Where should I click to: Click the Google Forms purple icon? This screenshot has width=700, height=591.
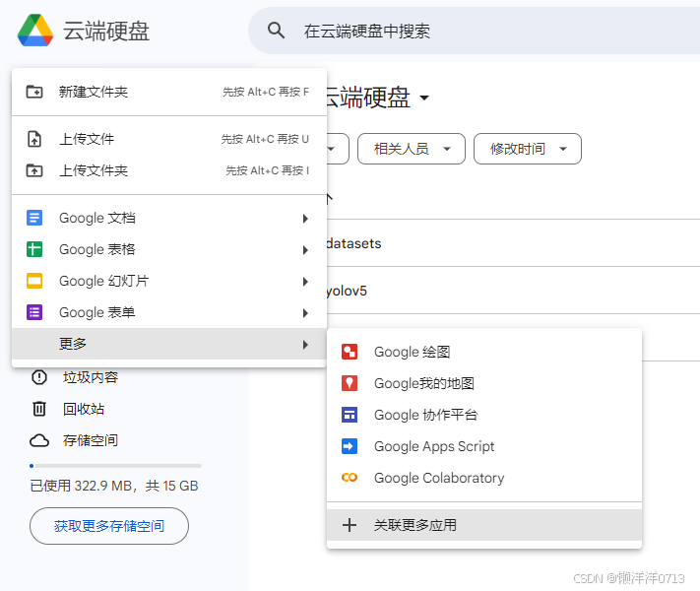click(x=34, y=312)
